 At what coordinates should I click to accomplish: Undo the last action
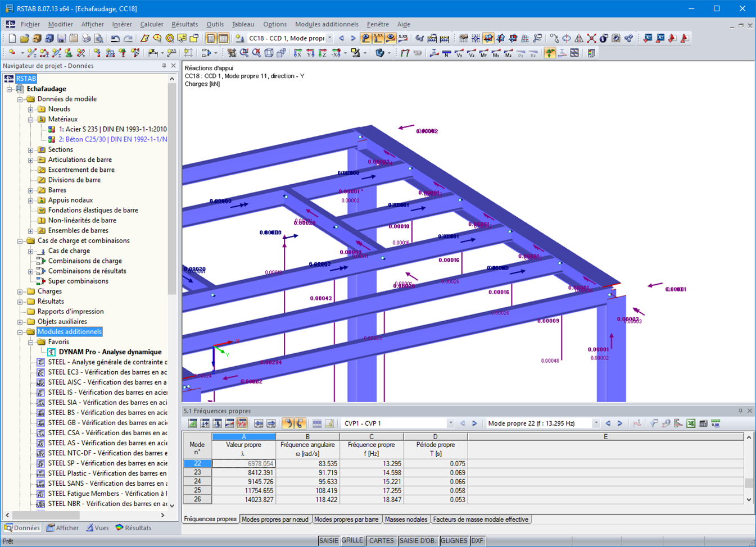[115, 38]
